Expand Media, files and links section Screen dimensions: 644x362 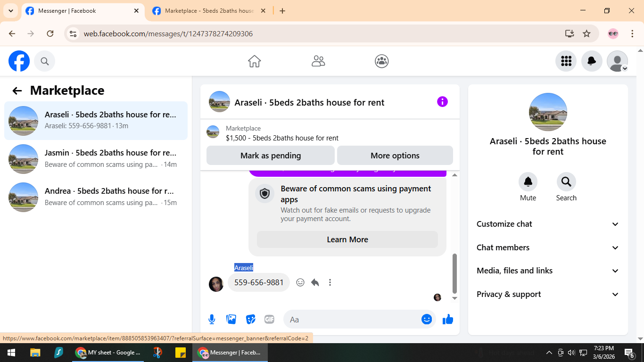tap(548, 271)
